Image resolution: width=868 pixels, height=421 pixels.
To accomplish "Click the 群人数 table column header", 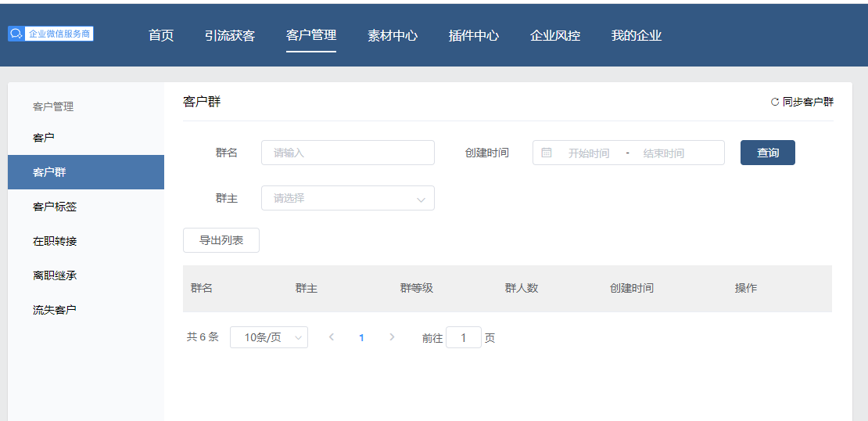I will (x=522, y=288).
